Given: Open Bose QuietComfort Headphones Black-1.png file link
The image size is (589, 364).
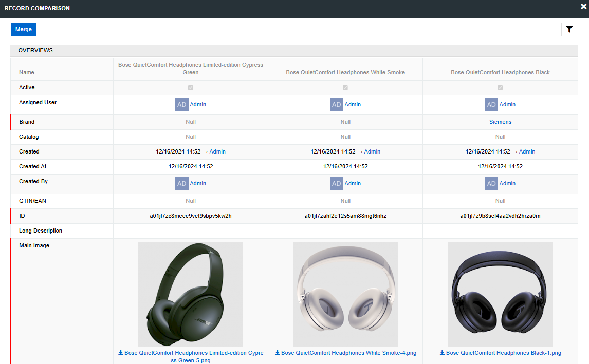Looking at the screenshot, I should 503,353.
